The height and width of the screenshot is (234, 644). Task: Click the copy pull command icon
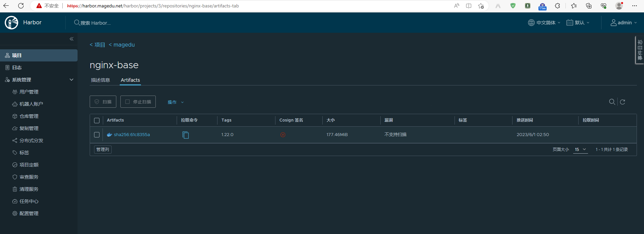(x=185, y=135)
